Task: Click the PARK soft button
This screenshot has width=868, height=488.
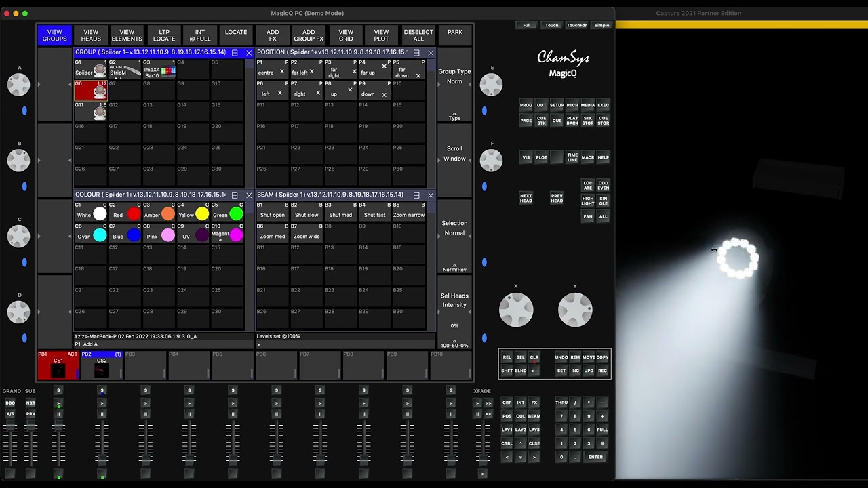Action: (x=455, y=35)
